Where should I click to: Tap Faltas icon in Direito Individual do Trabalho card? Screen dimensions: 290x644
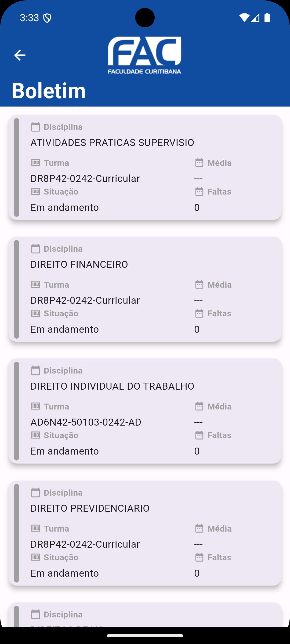pyautogui.click(x=199, y=435)
